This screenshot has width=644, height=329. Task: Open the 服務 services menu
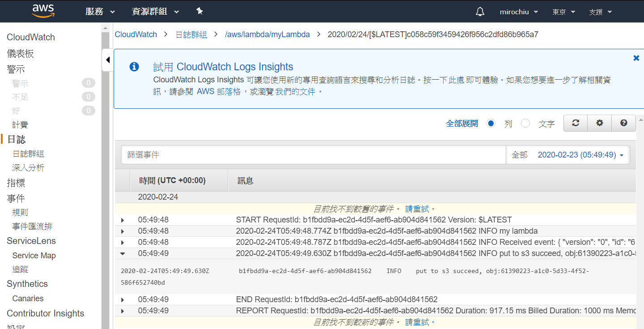[100, 12]
